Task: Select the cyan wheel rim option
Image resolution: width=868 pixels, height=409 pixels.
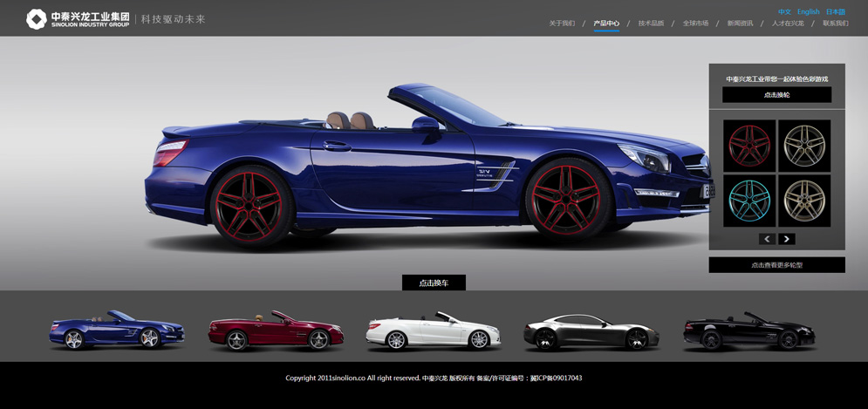Action: click(749, 201)
